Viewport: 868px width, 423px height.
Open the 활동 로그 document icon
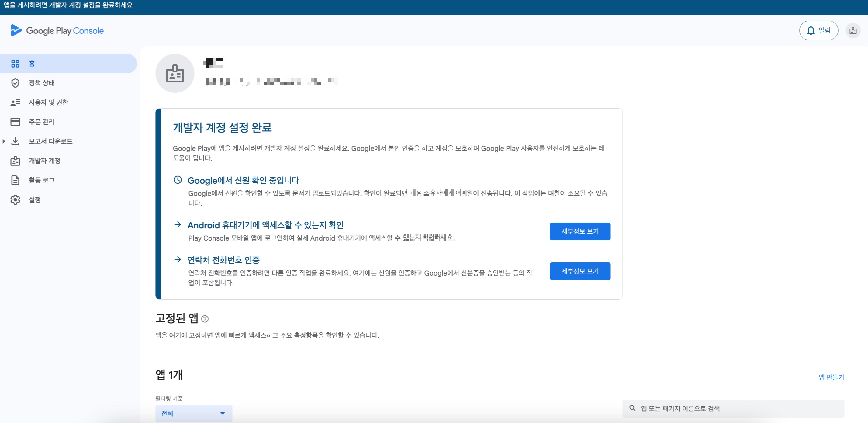pos(15,180)
